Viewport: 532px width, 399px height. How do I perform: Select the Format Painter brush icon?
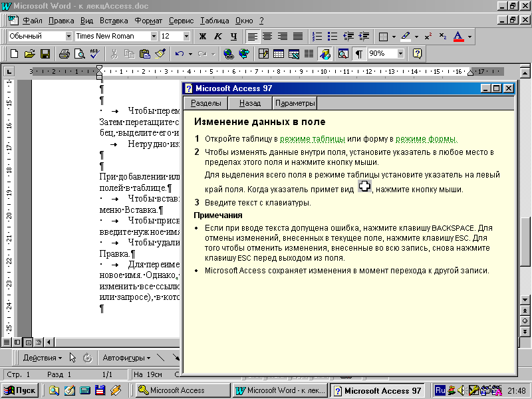pos(160,54)
